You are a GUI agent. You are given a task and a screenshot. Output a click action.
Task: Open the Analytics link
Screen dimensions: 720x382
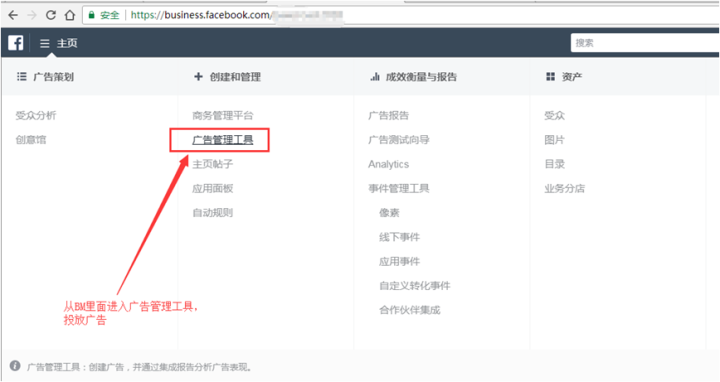point(388,164)
